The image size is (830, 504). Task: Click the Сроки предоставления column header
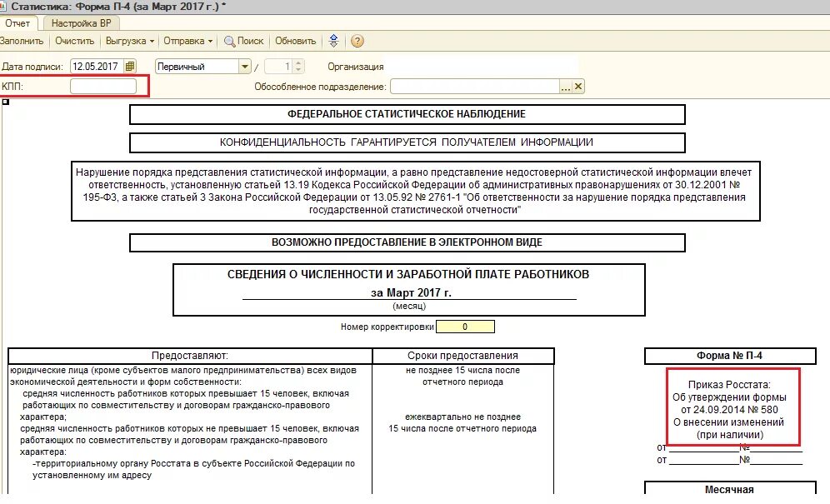[463, 356]
